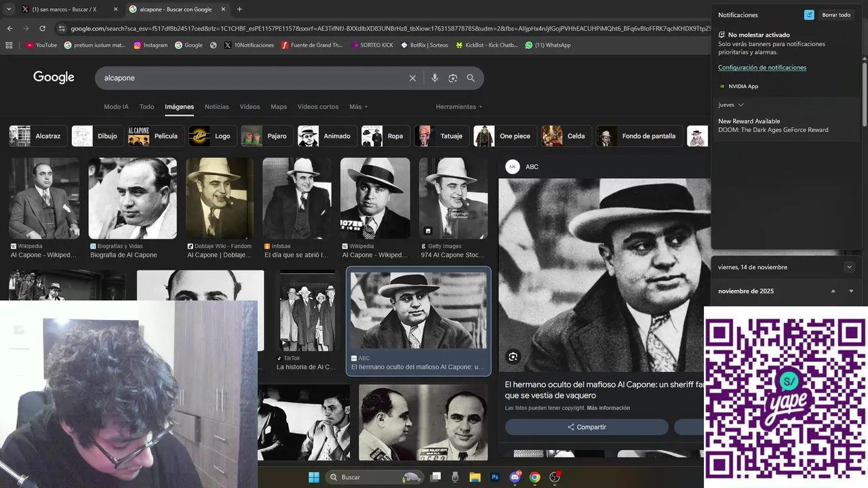The height and width of the screenshot is (488, 868).
Task: Open a new tab with the plus icon
Action: [x=239, y=9]
